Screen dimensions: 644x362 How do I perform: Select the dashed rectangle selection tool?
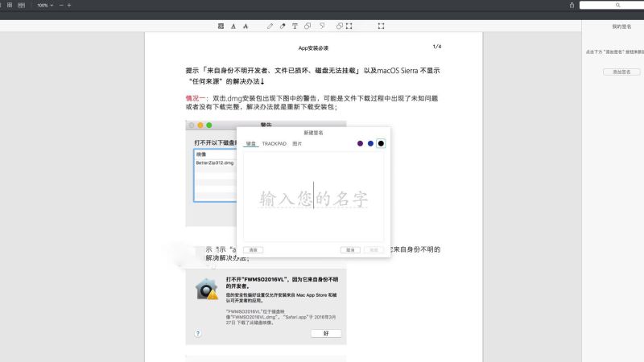(x=349, y=27)
